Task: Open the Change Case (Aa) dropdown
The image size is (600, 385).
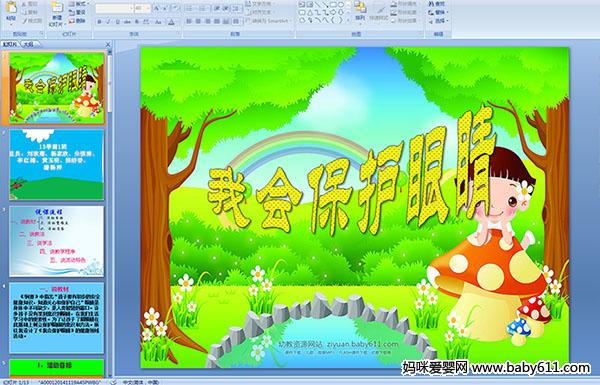Action: pyautogui.click(x=158, y=22)
